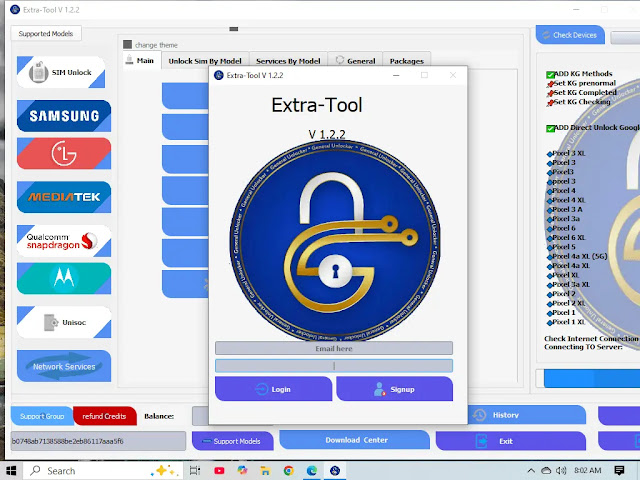Viewport: 640px width, 480px height.
Task: Open the OneDrive cloud tray icon
Action: 546,471
